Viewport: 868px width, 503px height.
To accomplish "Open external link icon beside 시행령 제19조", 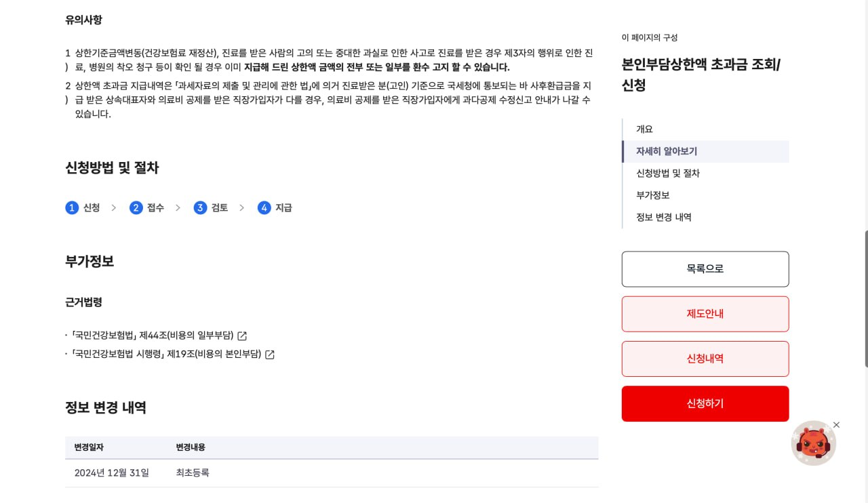I will tap(270, 354).
